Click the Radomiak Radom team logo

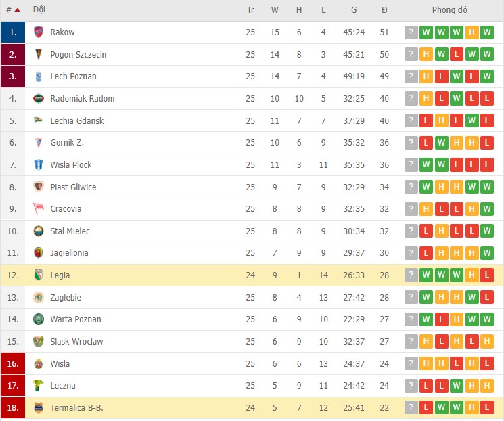pyautogui.click(x=39, y=99)
